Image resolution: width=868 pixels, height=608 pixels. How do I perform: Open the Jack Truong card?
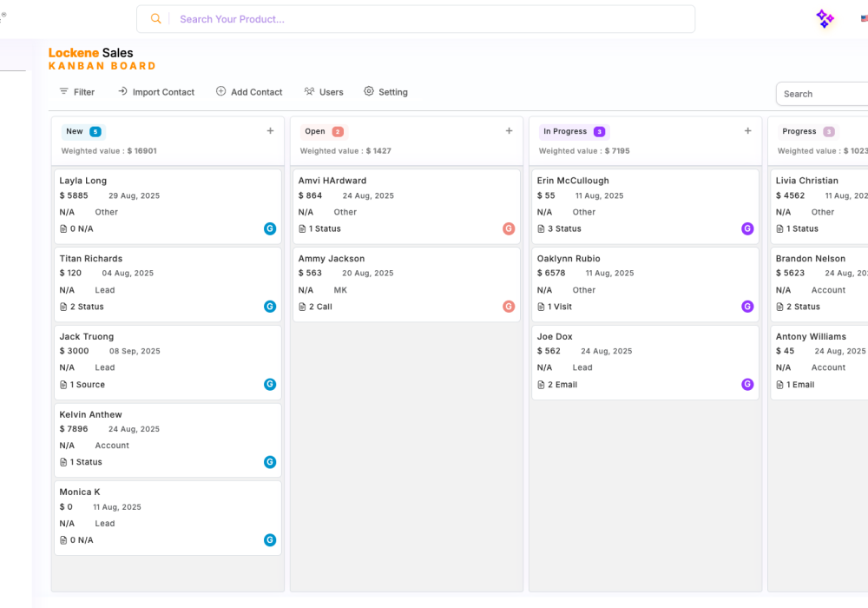[168, 362]
